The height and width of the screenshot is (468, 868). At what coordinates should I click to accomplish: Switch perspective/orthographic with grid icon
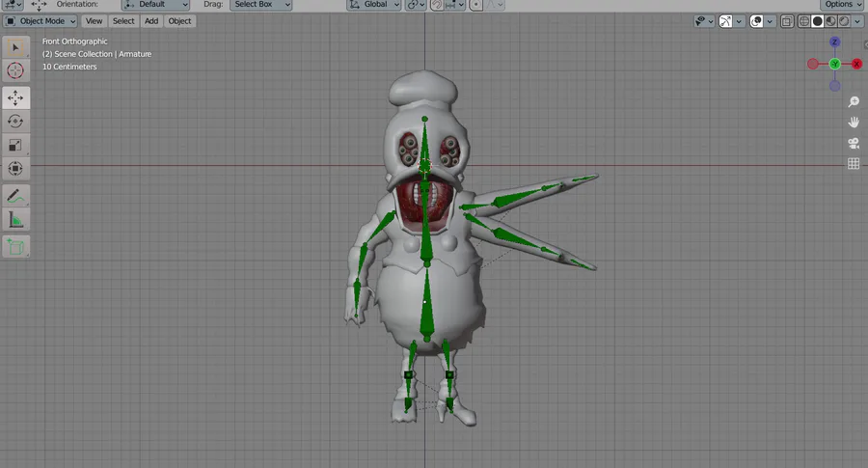(854, 163)
